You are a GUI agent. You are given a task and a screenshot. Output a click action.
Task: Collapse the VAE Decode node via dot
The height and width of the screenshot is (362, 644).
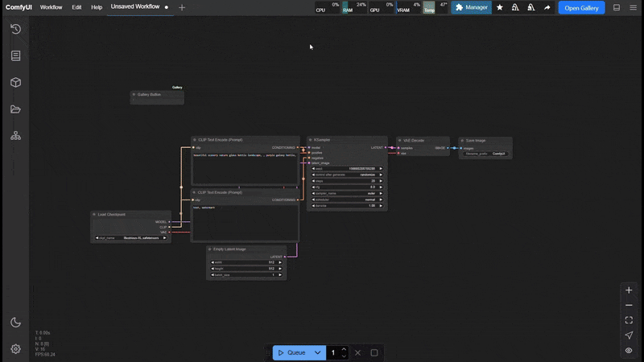pyautogui.click(x=399, y=140)
